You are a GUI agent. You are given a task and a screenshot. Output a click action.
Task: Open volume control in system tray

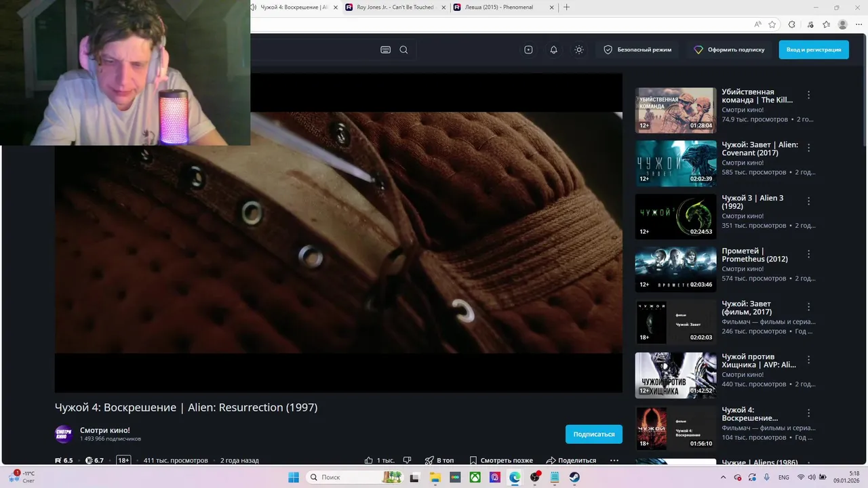pos(813,477)
